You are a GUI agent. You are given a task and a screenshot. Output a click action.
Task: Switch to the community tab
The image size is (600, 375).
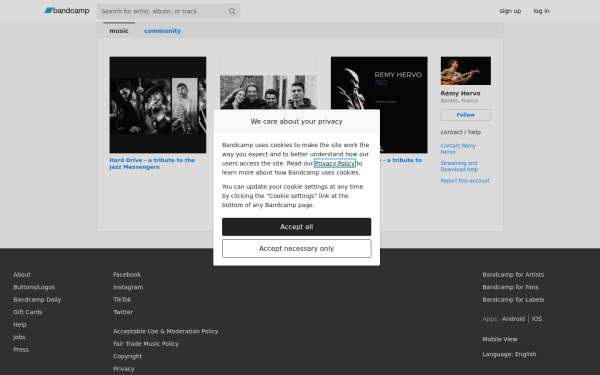coord(162,31)
